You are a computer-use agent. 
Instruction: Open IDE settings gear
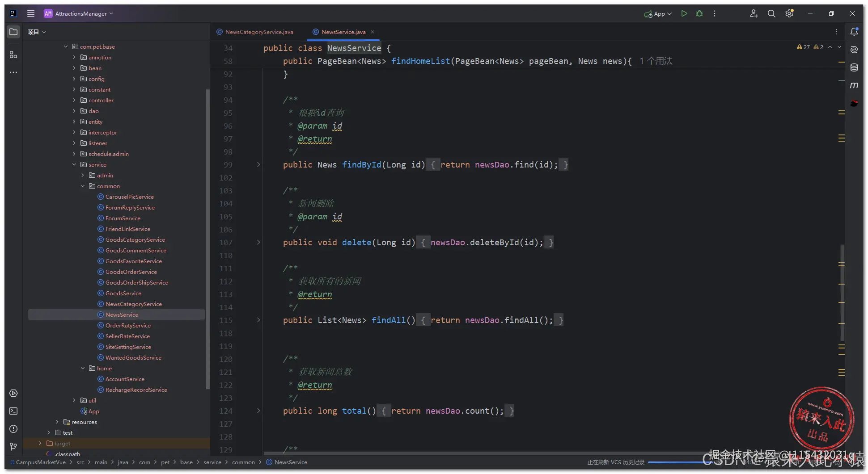tap(789, 13)
